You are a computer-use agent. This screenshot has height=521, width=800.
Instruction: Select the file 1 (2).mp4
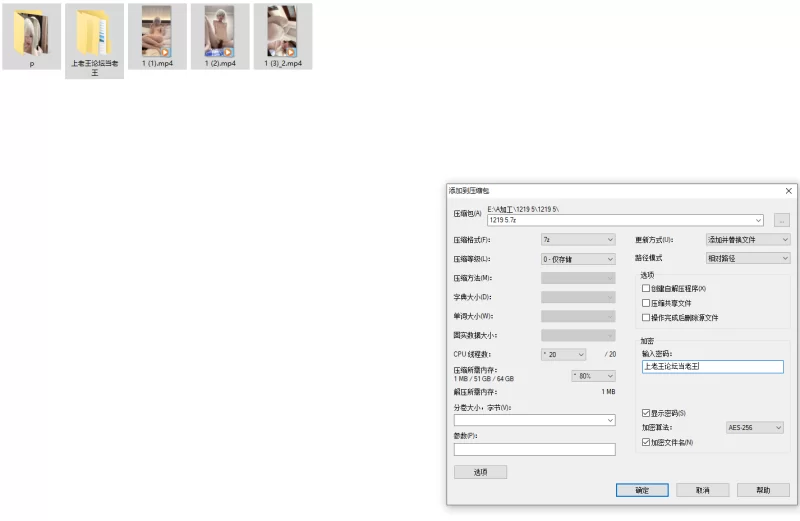[220, 37]
